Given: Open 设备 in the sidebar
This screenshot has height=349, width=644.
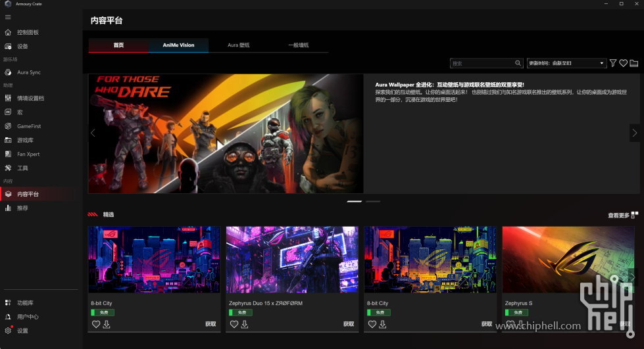Looking at the screenshot, I should (22, 47).
